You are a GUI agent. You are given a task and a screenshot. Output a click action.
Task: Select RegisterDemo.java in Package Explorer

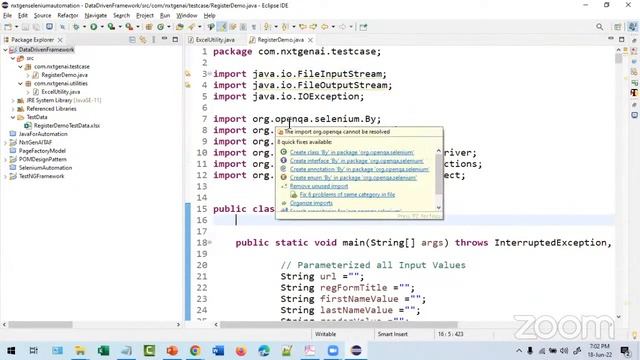tap(64, 75)
